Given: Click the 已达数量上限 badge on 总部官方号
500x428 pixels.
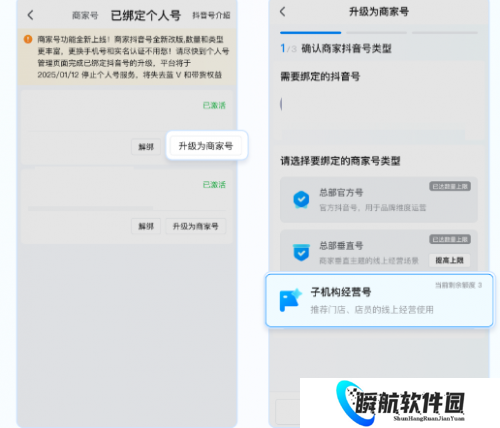Looking at the screenshot, I should coord(450,186).
